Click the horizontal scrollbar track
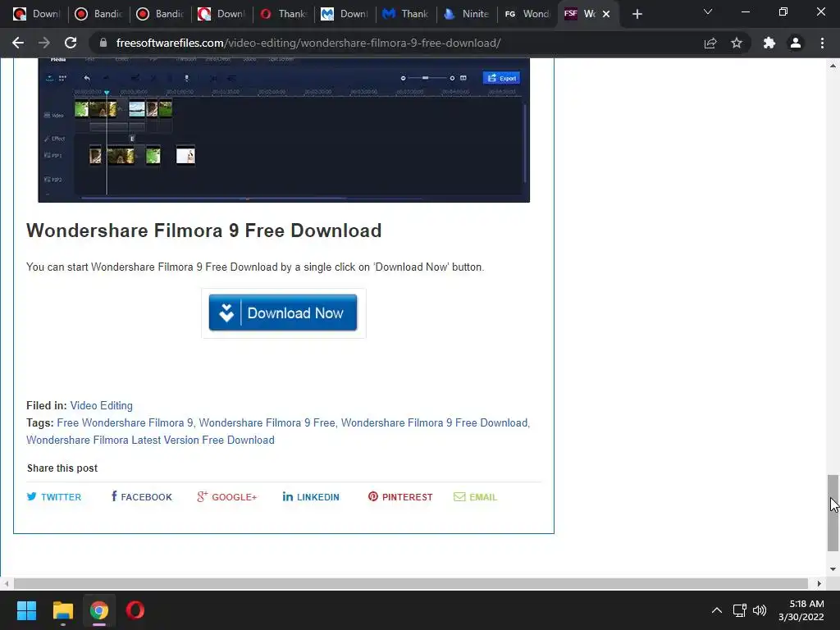The image size is (840, 630). click(x=411, y=583)
